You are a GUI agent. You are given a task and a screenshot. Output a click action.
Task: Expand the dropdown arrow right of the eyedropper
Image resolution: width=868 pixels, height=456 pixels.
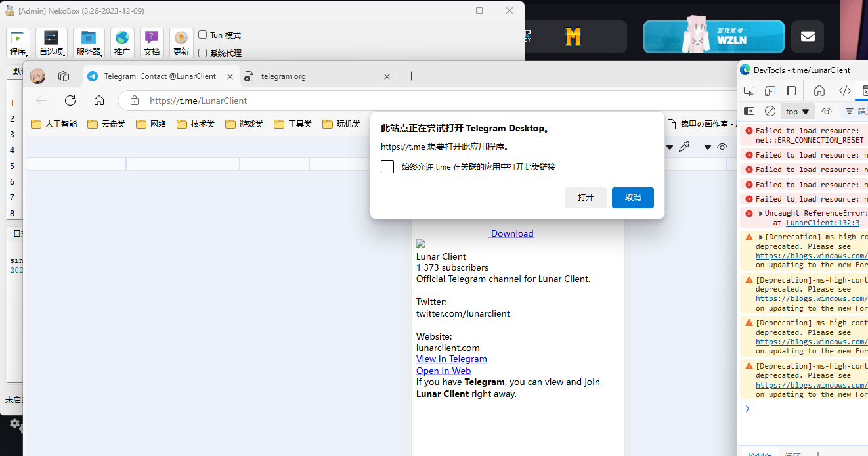tap(708, 147)
